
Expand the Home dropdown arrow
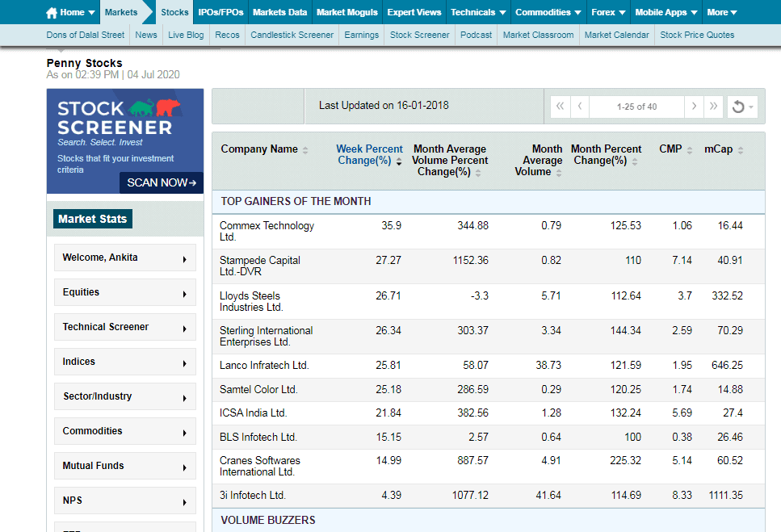click(91, 13)
